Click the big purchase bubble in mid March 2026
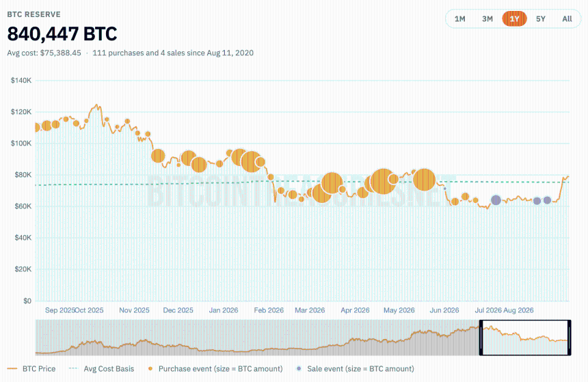The image size is (588, 382). pyautogui.click(x=332, y=183)
